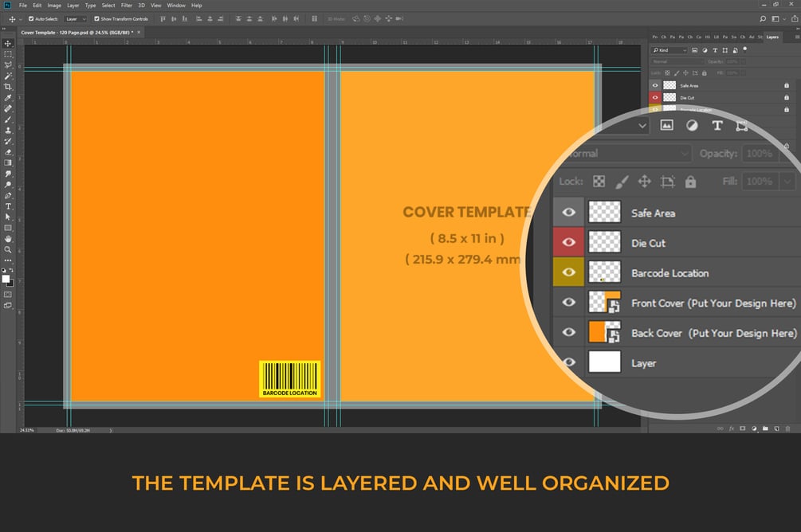Select the Eyedropper tool

click(x=8, y=97)
